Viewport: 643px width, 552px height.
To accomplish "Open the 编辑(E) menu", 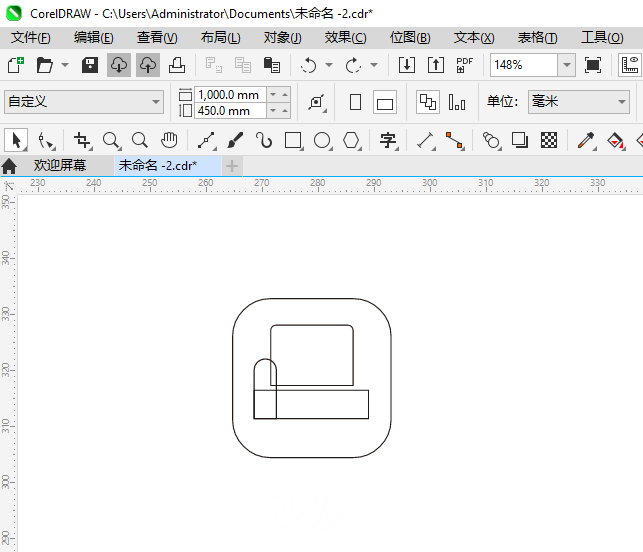I will pos(93,38).
